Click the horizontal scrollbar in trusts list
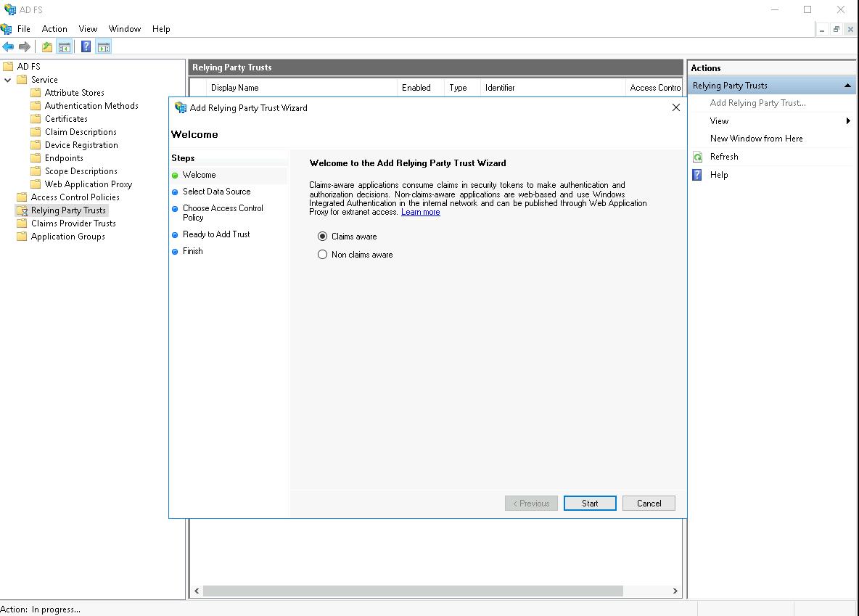The height and width of the screenshot is (616, 859). [x=413, y=591]
